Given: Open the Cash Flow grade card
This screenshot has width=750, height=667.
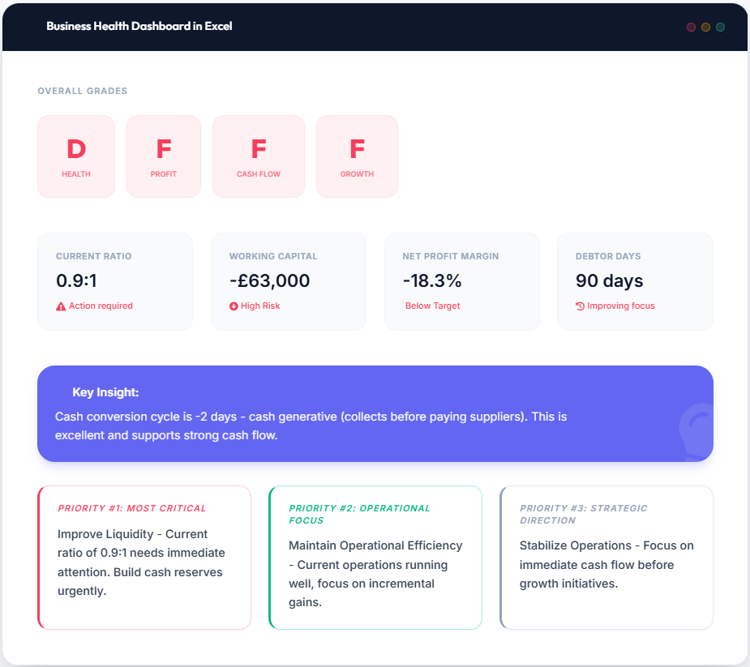Looking at the screenshot, I should 258,156.
